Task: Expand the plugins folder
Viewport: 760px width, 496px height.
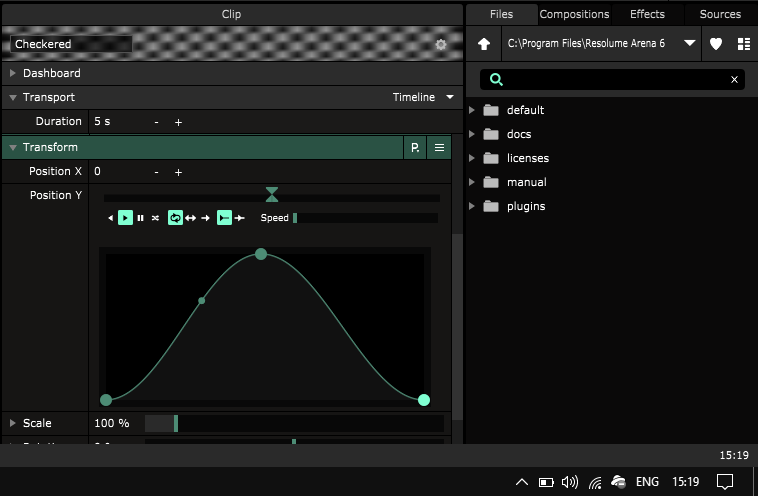Action: [x=472, y=207]
